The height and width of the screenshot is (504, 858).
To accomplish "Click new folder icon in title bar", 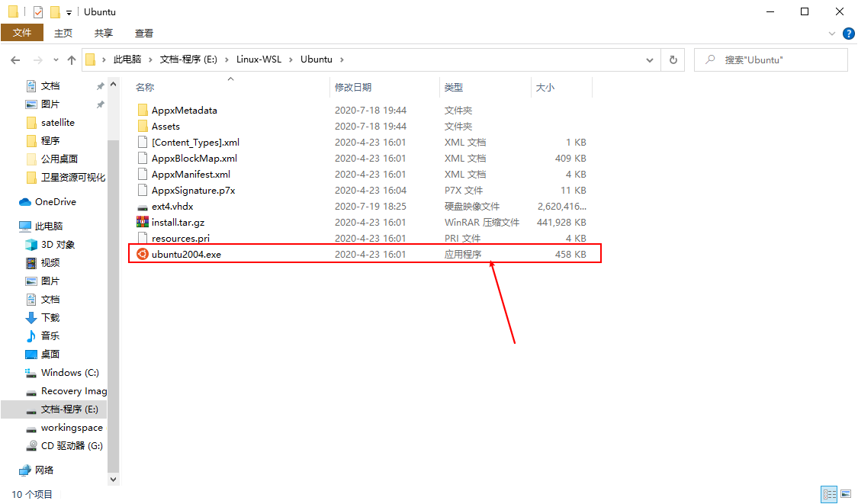I will coord(55,11).
